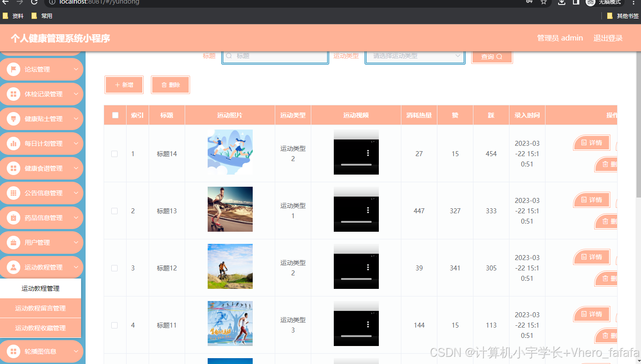
Task: Select 运动教程管理 submenu item
Action: click(x=41, y=288)
